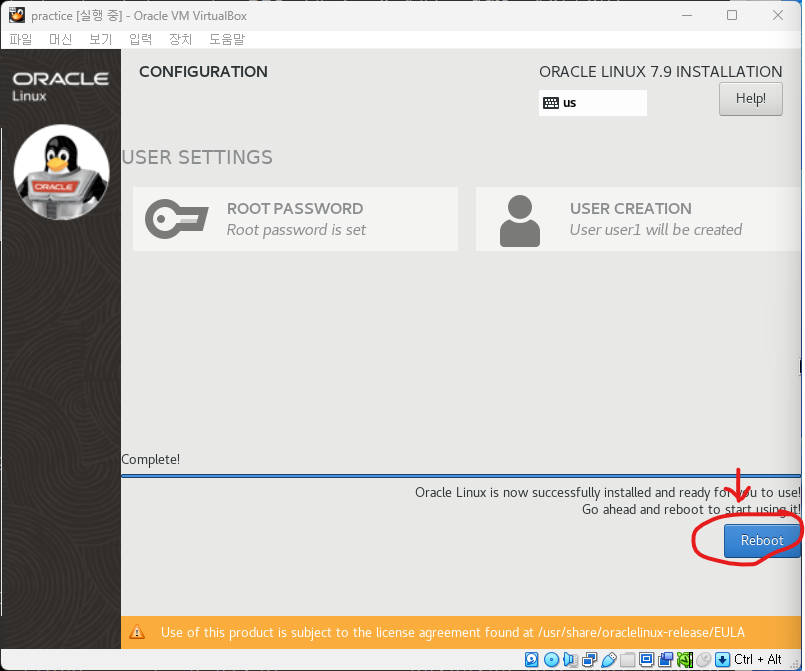Viewport: 805px width, 671px height.
Task: Open the 머신 menu
Action: (x=61, y=40)
